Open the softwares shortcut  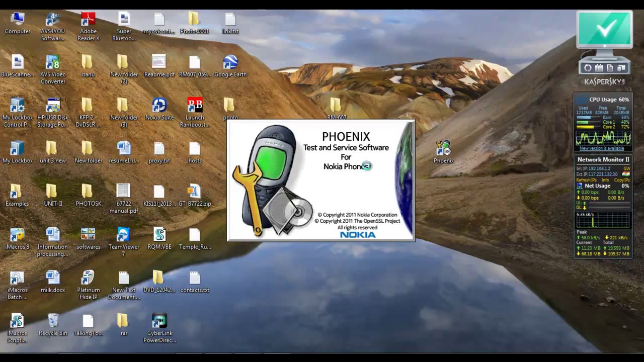pos(88,239)
